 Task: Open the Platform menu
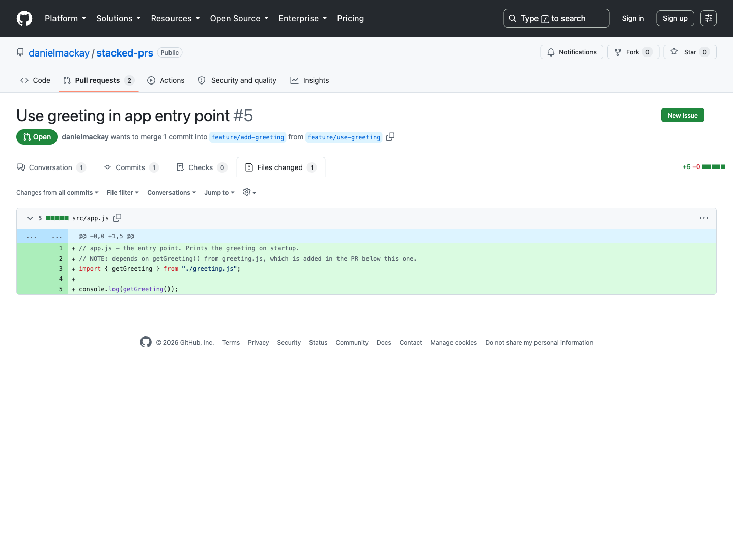[65, 18]
